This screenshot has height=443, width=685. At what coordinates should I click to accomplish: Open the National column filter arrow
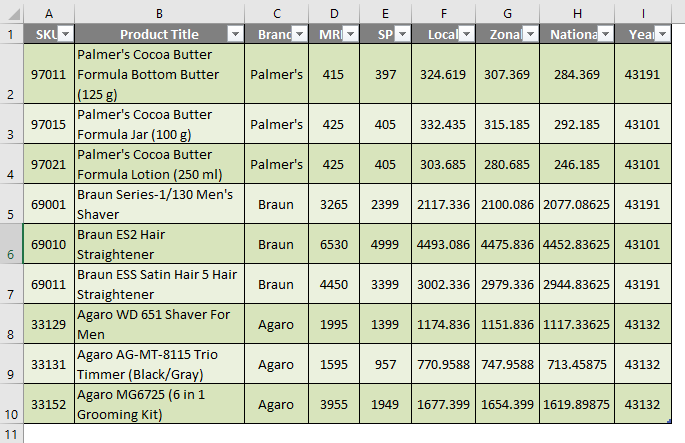click(603, 34)
